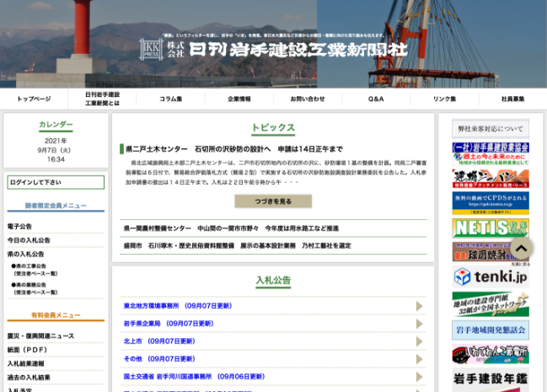The height and width of the screenshot is (392, 547).
Task: Select the コラム集 navigation item
Action: point(171,99)
